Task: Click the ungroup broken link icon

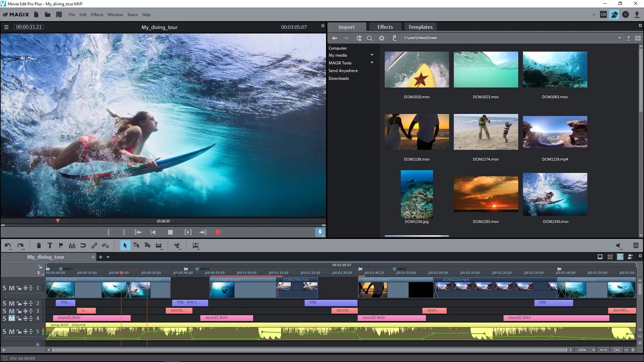Action: [105, 246]
